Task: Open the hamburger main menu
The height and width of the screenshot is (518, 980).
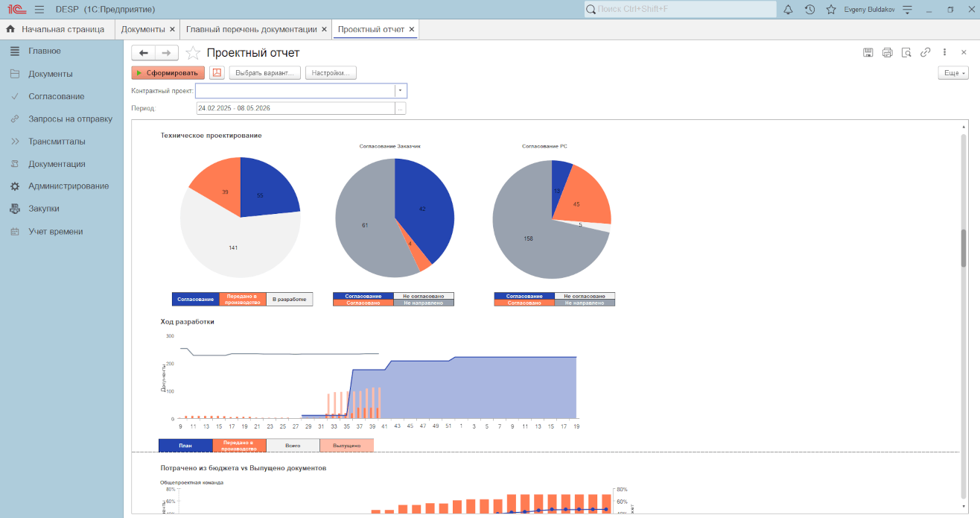Action: (x=39, y=10)
